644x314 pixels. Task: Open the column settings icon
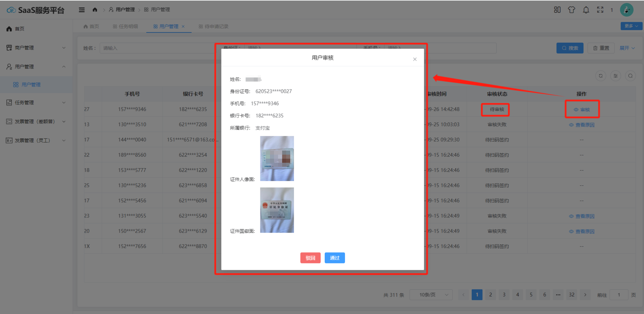coord(616,76)
